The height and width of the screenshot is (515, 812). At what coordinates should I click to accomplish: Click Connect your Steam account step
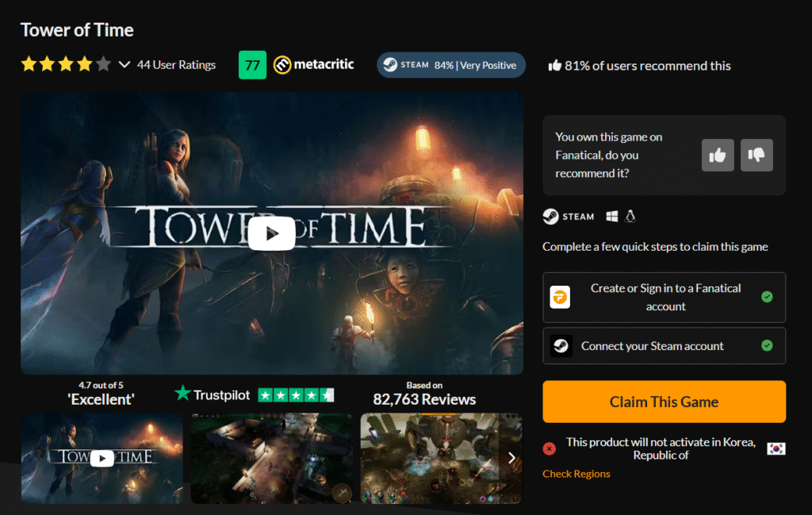pyautogui.click(x=664, y=345)
